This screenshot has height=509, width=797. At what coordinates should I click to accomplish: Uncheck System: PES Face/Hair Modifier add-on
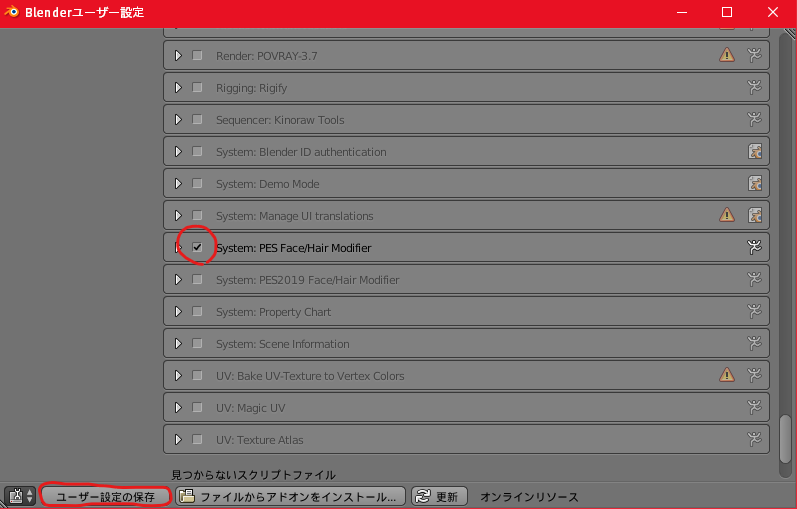coord(197,247)
